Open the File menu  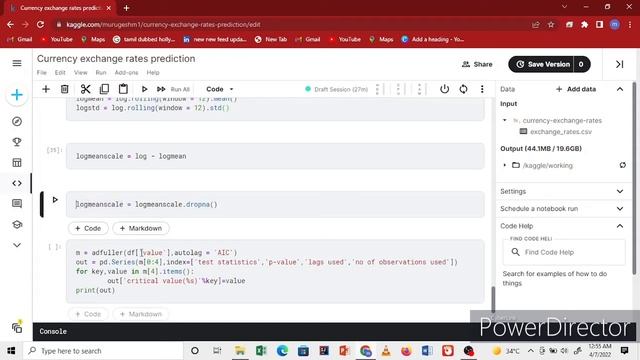[x=42, y=72]
